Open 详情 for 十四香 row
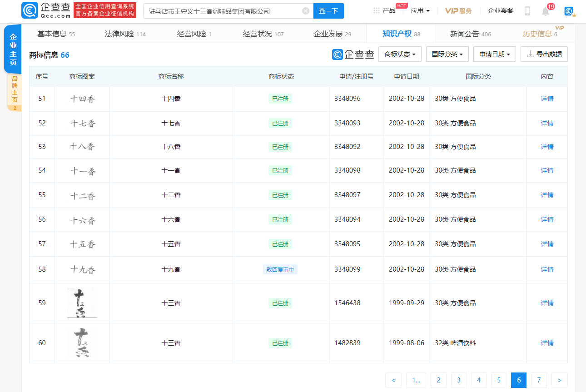Screen dimensions: 586x392 click(x=547, y=99)
